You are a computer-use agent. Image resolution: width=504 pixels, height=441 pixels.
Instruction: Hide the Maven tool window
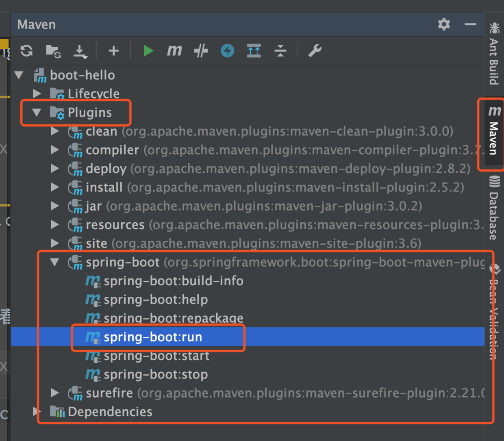(470, 24)
